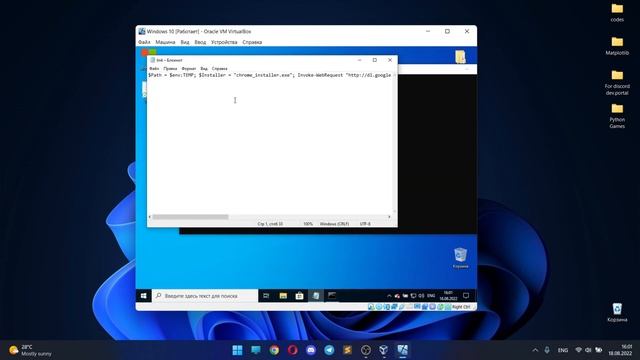Open Telegram from the host taskbar
This screenshot has width=640, height=360.
pos(329,350)
